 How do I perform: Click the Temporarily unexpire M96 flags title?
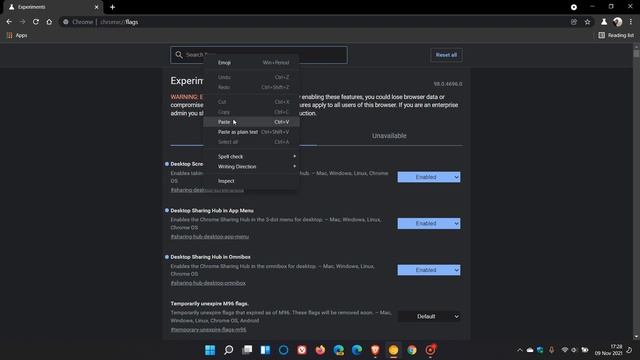tap(209, 304)
